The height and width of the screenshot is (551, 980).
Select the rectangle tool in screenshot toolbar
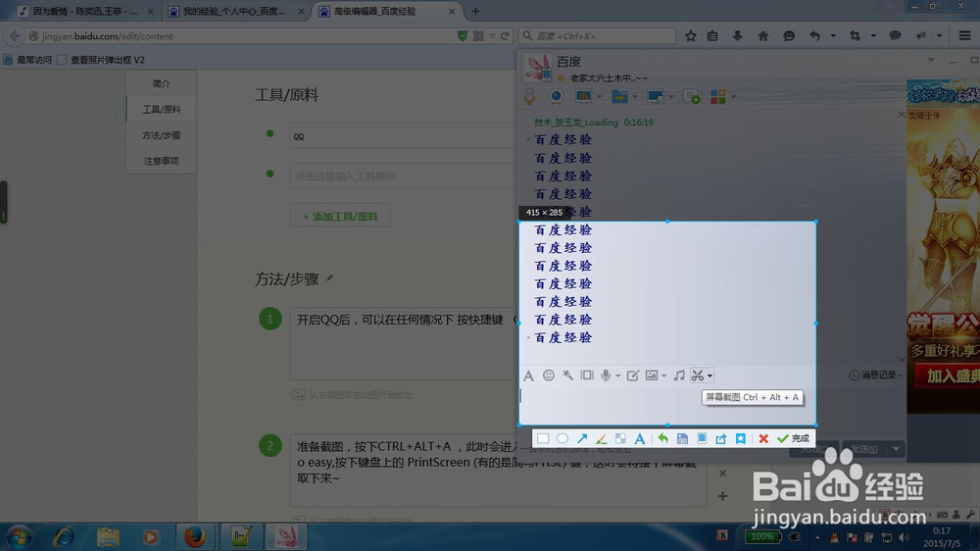click(543, 438)
